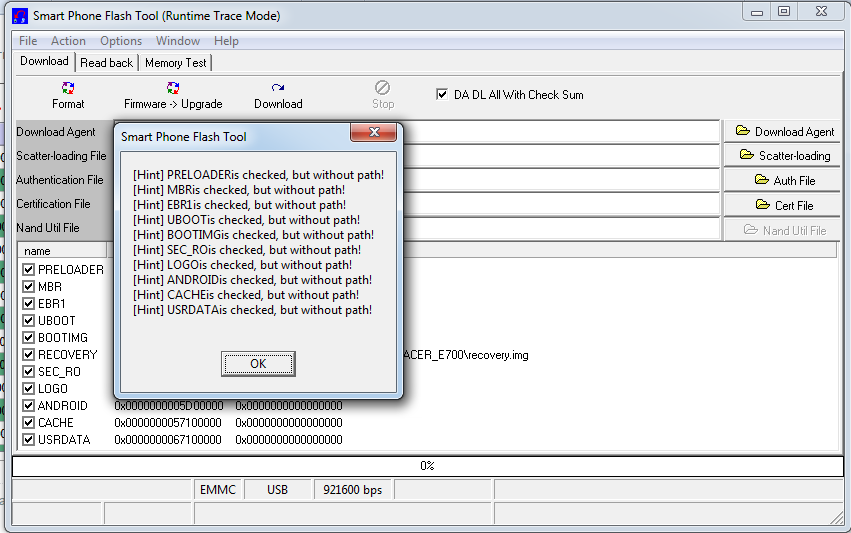Click the Download Agent path field
The image size is (851, 533).
(560, 131)
